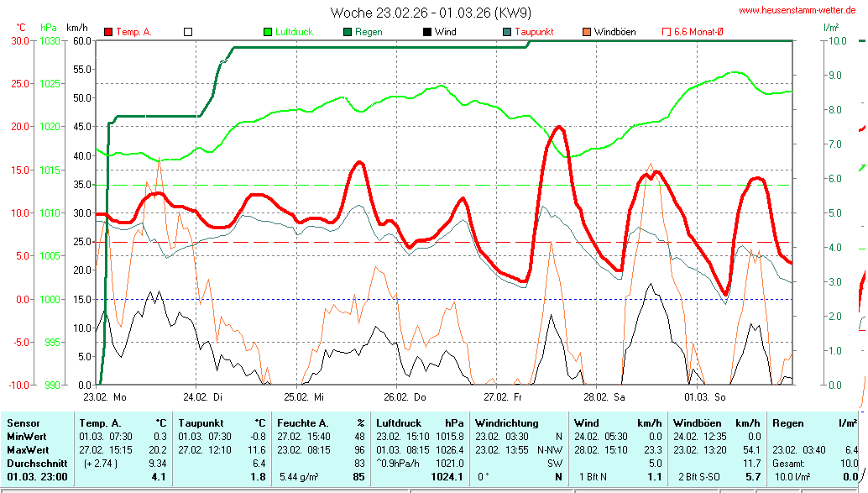Screen dimensions: 868x493
Task: Click the red Temp. A. legend swatch
Action: coord(108,32)
